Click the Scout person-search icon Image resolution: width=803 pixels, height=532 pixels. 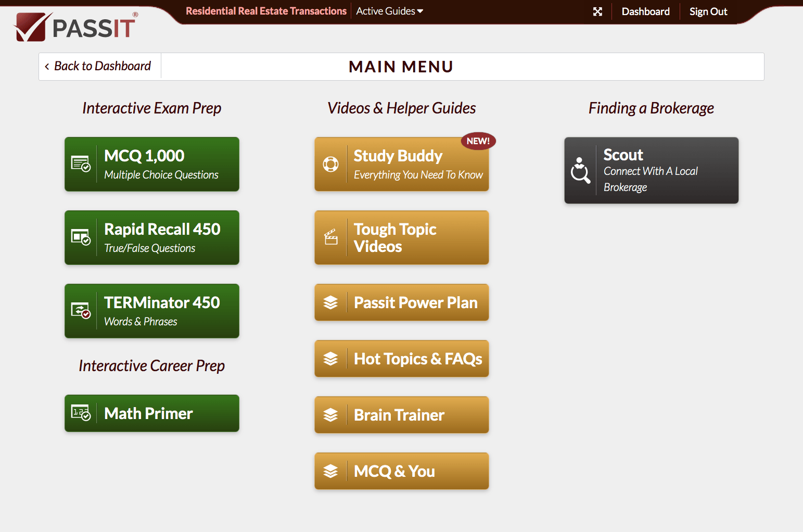(580, 170)
